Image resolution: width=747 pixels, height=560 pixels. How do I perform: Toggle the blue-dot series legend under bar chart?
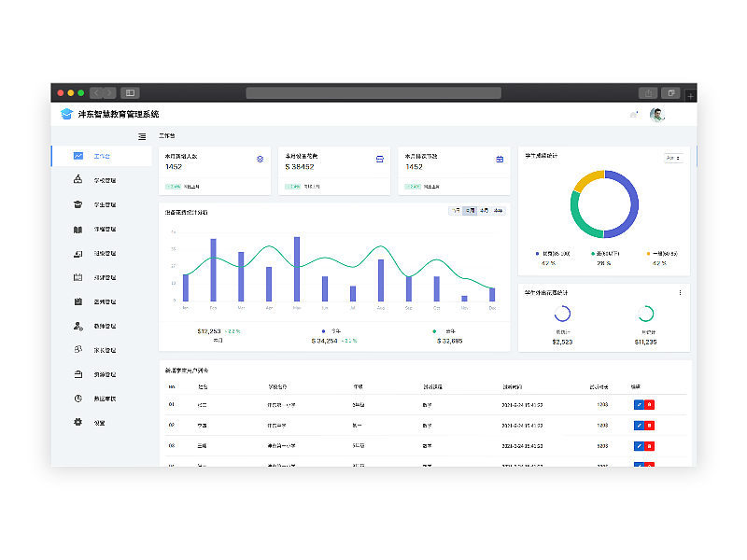(x=331, y=331)
